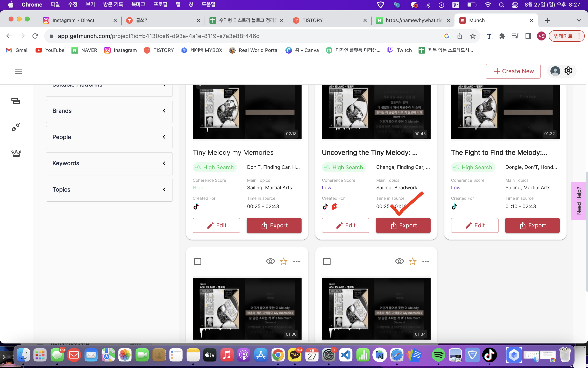Play the 00:45 Uncovering thumbnail
Screen dimensions: 588x368
tap(376, 112)
